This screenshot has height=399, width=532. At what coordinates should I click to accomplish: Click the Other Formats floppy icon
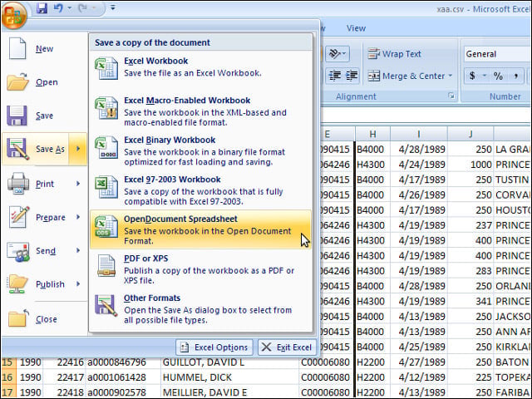[x=106, y=305]
